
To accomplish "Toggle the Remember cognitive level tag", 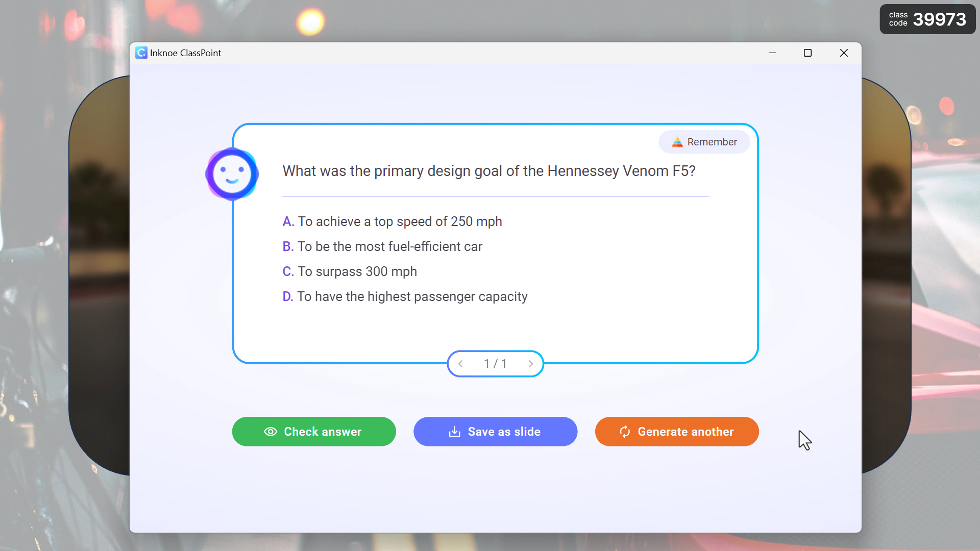I will coord(705,141).
